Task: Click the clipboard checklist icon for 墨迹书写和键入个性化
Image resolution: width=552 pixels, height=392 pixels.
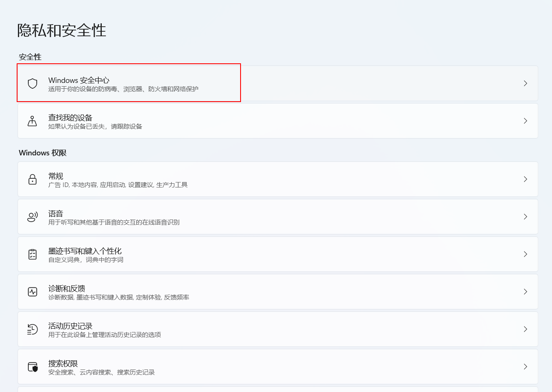Action: tap(33, 254)
